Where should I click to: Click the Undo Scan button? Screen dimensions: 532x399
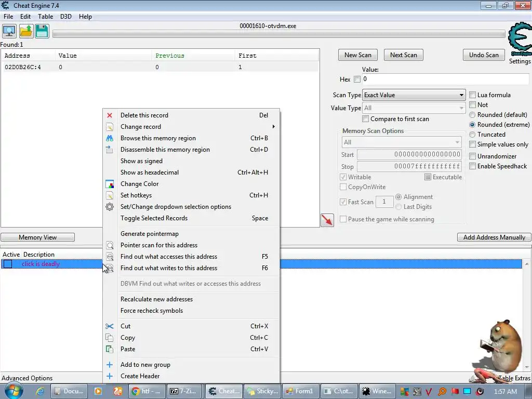pyautogui.click(x=484, y=55)
